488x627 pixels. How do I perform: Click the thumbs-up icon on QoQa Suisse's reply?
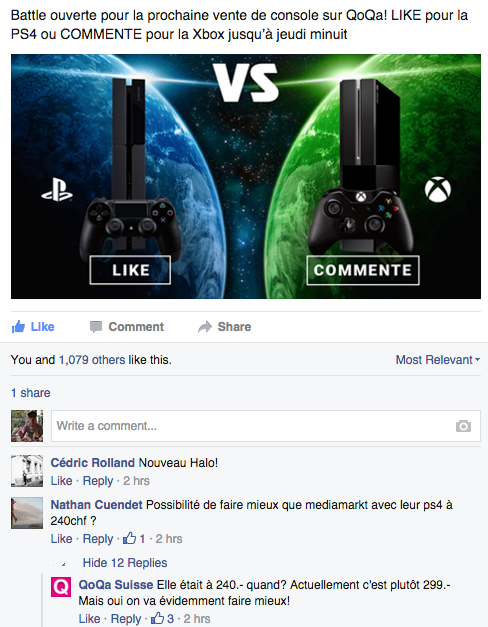point(158,618)
